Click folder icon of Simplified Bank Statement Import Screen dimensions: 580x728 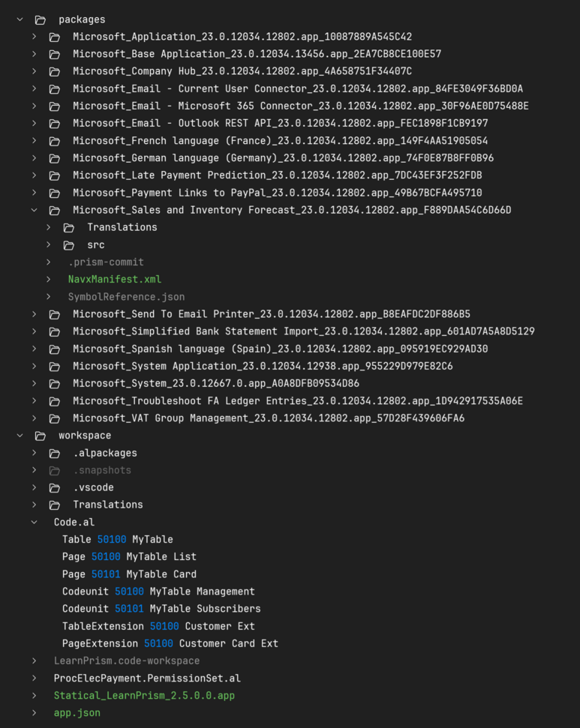(x=55, y=332)
